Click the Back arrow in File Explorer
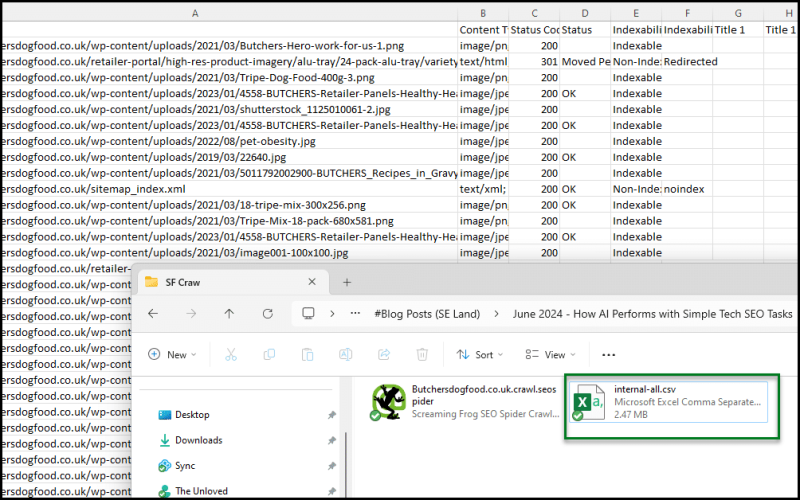 (153, 313)
